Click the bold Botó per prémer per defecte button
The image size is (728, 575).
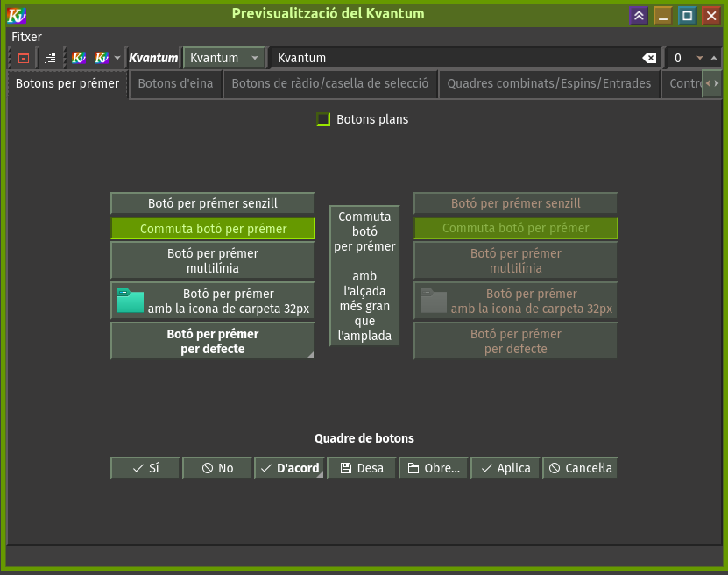[213, 341]
